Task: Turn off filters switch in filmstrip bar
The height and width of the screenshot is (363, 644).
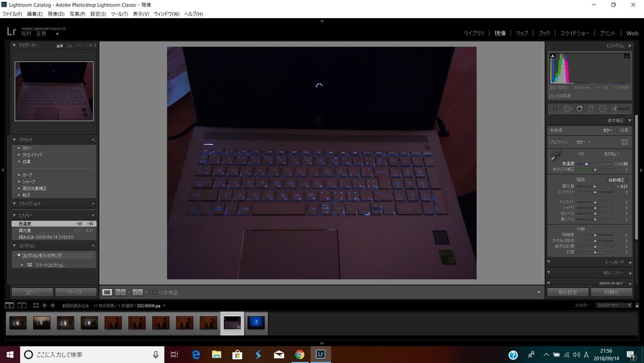Action: [x=637, y=306]
